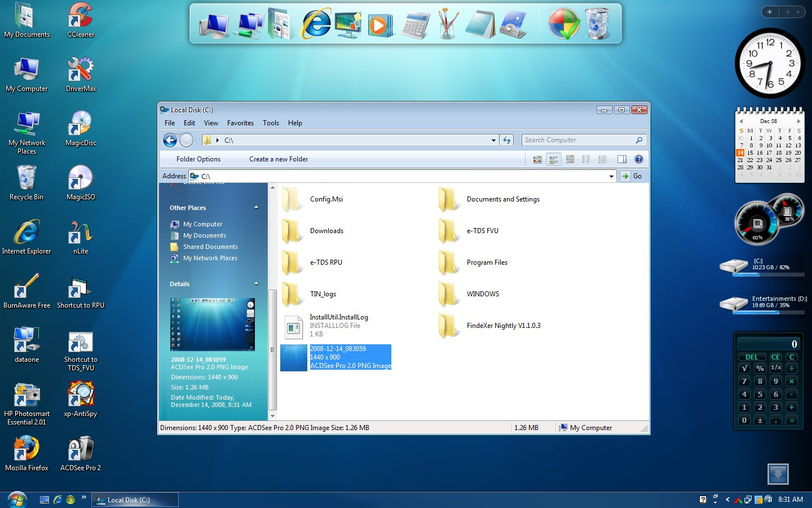Expand the C:\ breadcrumb arrow in path bar
Image resolution: width=812 pixels, height=508 pixels.
217,140
